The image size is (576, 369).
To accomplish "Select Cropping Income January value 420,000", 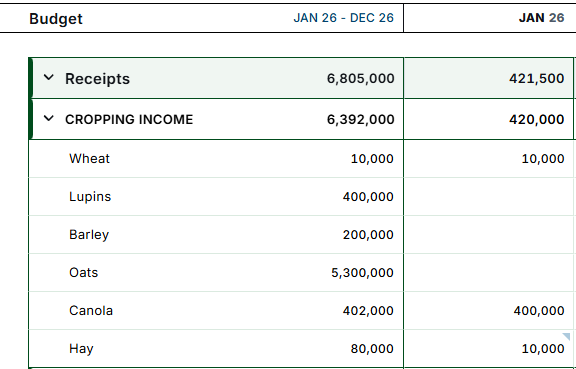I will coord(536,119).
